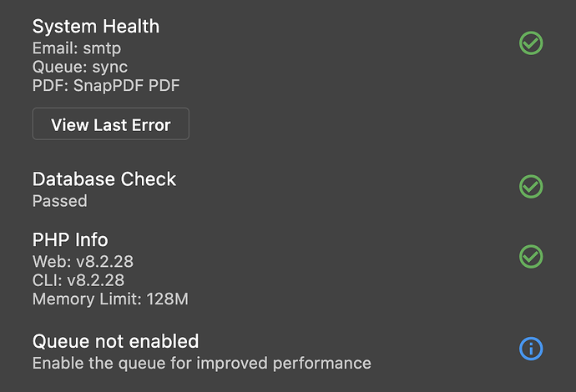
Task: Select the Memory Limit: 128M line
Action: click(x=110, y=299)
